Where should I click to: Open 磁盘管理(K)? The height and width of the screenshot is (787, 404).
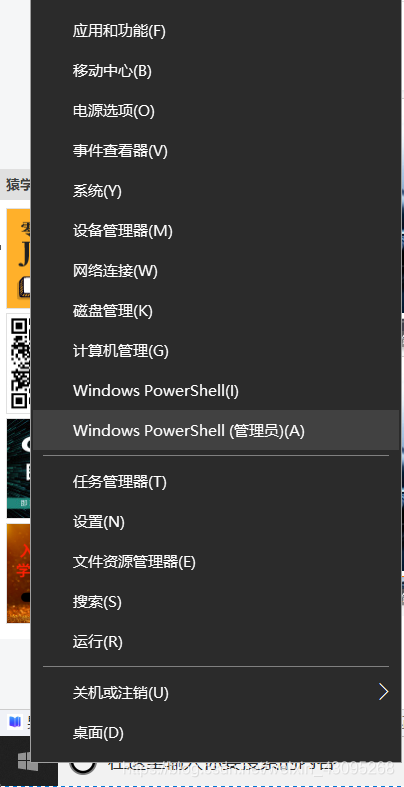216,311
